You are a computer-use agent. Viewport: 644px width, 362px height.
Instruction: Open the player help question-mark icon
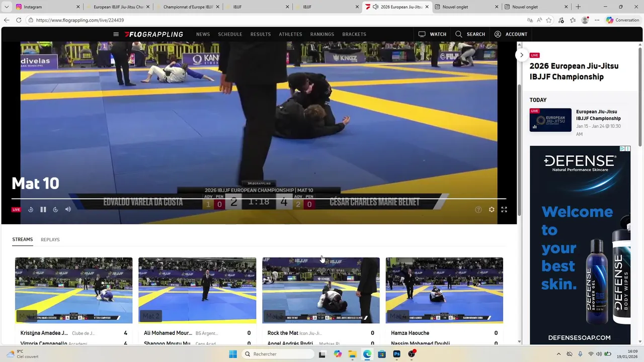click(478, 210)
